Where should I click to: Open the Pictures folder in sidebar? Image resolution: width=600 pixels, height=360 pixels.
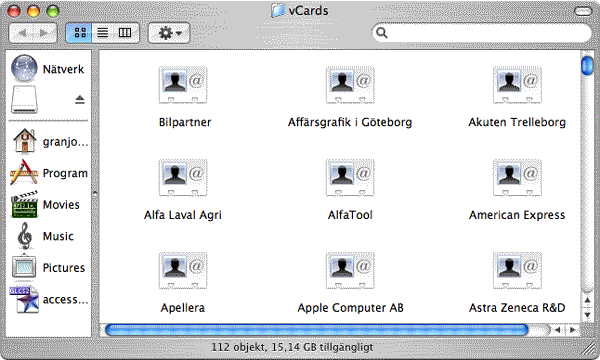[48, 267]
